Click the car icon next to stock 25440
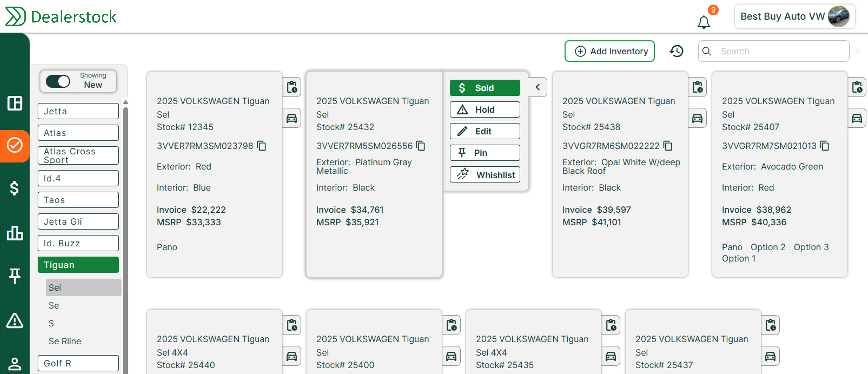This screenshot has height=374, width=868. [x=292, y=356]
